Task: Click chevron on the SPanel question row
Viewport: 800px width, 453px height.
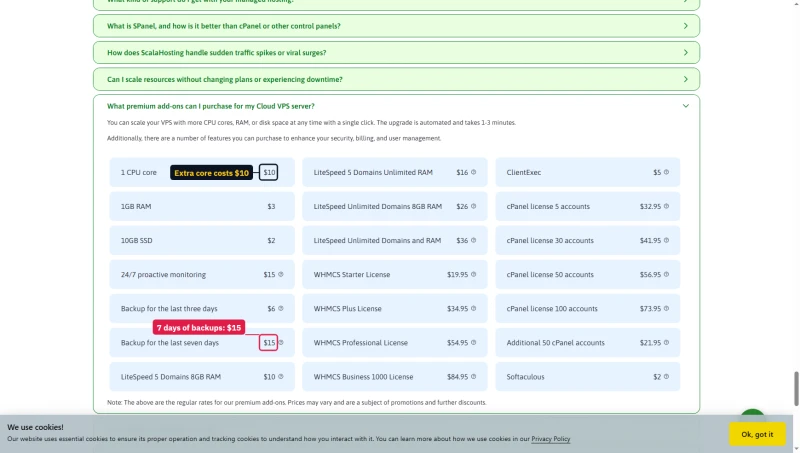Action: 686,26
